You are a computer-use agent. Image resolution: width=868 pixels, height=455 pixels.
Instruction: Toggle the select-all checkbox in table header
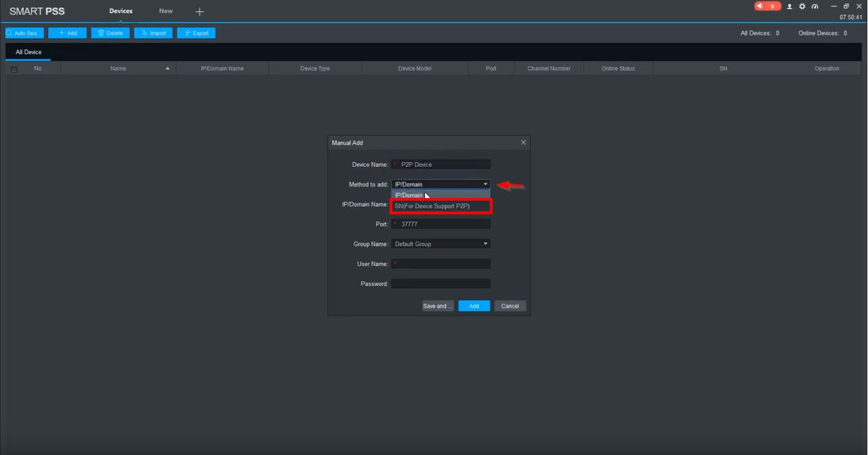14,69
